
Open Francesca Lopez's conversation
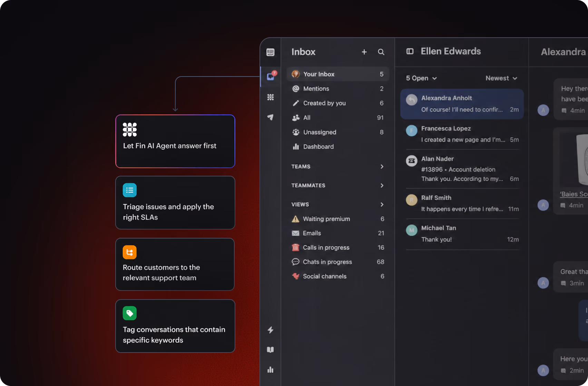click(x=462, y=134)
